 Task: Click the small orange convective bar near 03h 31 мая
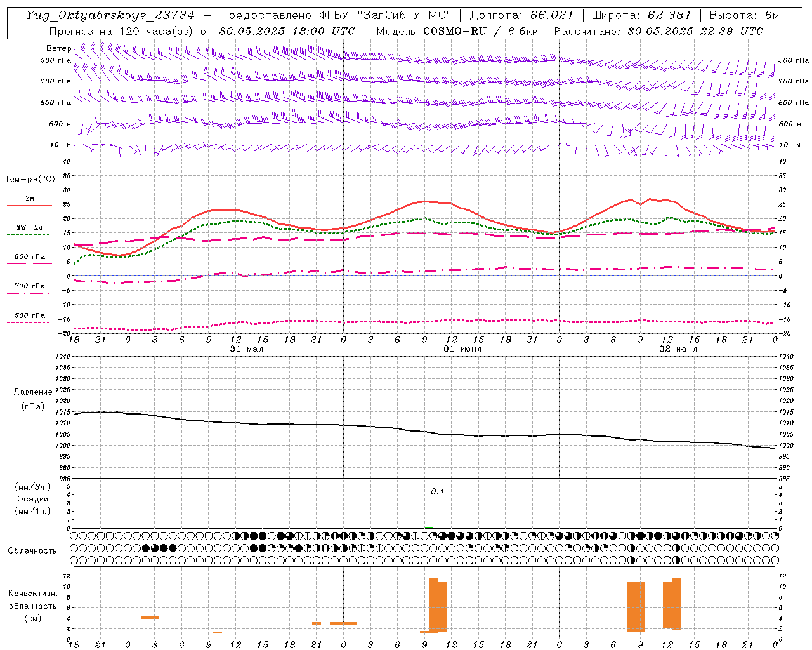[150, 617]
